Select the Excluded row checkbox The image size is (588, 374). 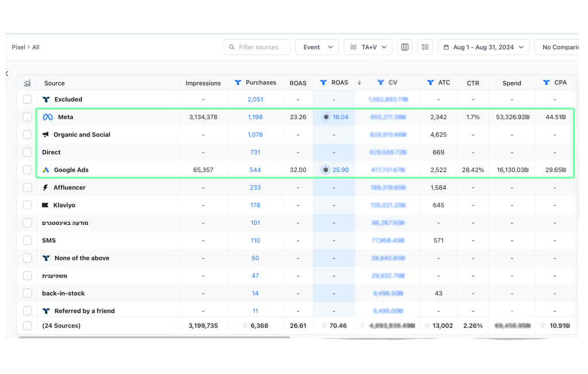tap(28, 99)
